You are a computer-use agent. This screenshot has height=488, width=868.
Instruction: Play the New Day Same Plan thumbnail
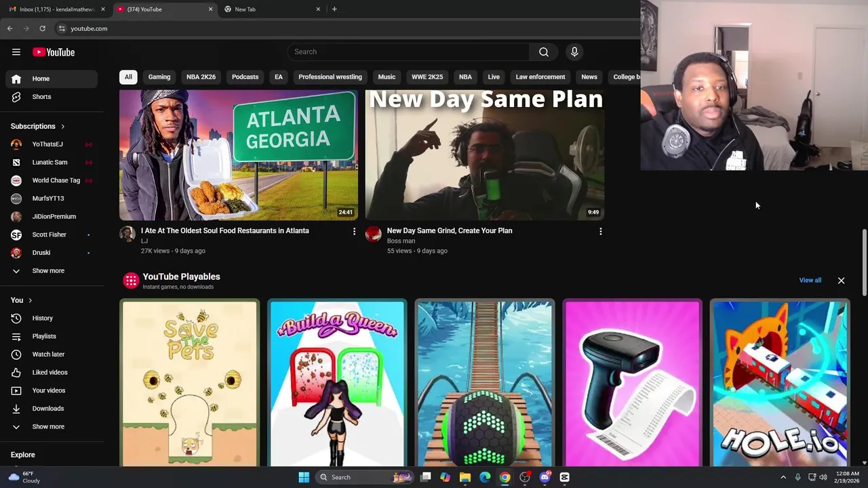tap(485, 155)
